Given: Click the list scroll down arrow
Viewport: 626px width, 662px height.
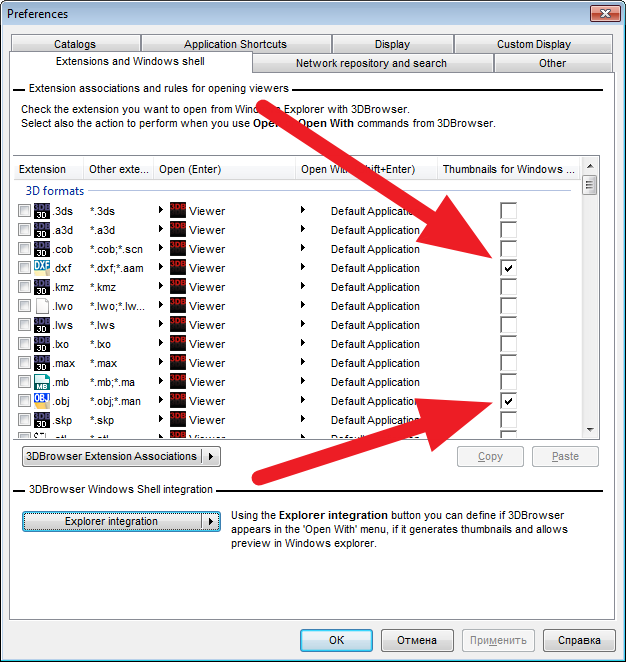Looking at the screenshot, I should tap(590, 430).
